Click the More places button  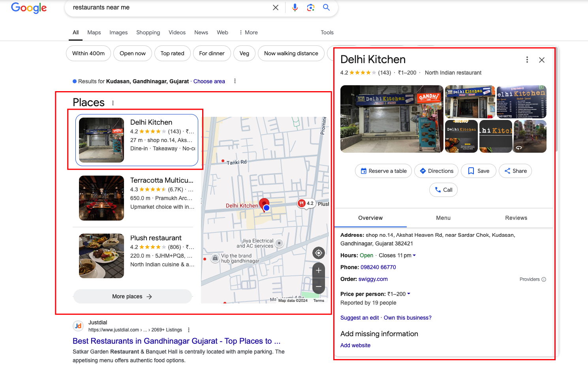tap(132, 296)
